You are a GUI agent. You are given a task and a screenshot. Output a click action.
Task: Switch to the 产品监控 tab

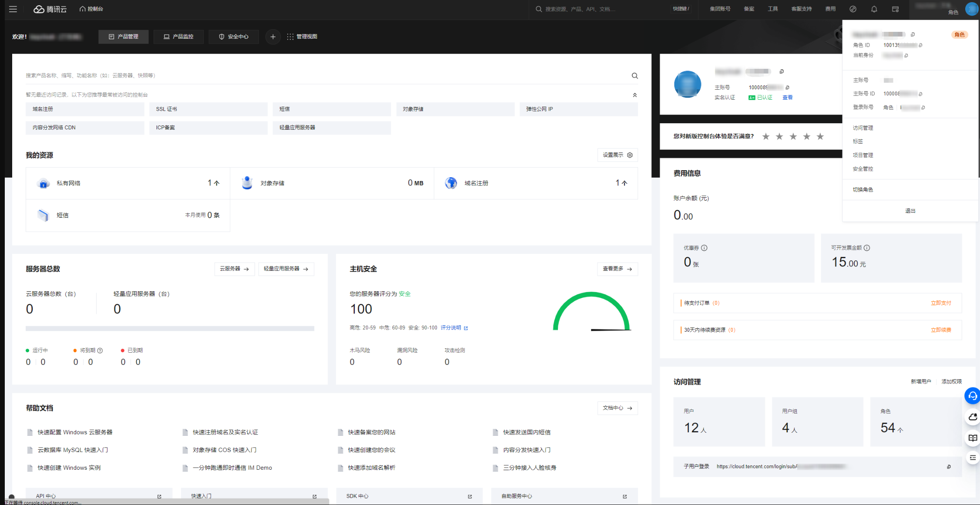tap(178, 37)
